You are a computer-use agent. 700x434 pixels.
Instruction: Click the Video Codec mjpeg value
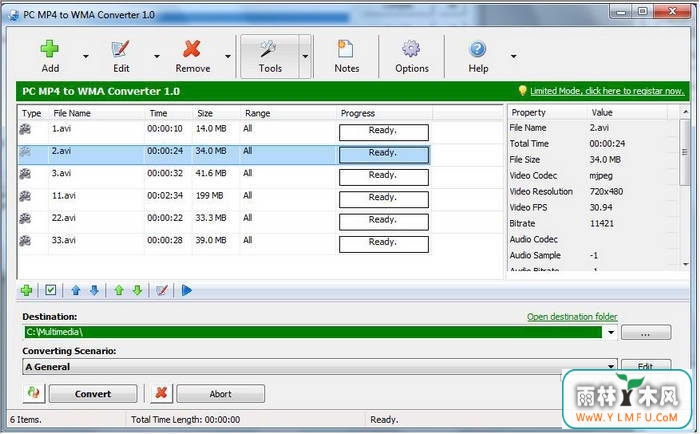(x=600, y=176)
